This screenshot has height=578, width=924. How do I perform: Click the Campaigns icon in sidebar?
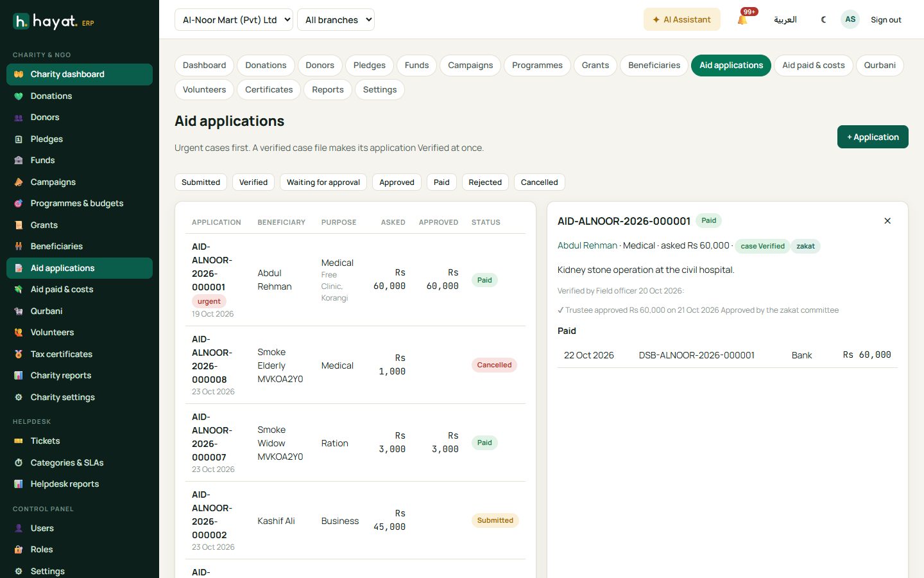[x=19, y=182]
